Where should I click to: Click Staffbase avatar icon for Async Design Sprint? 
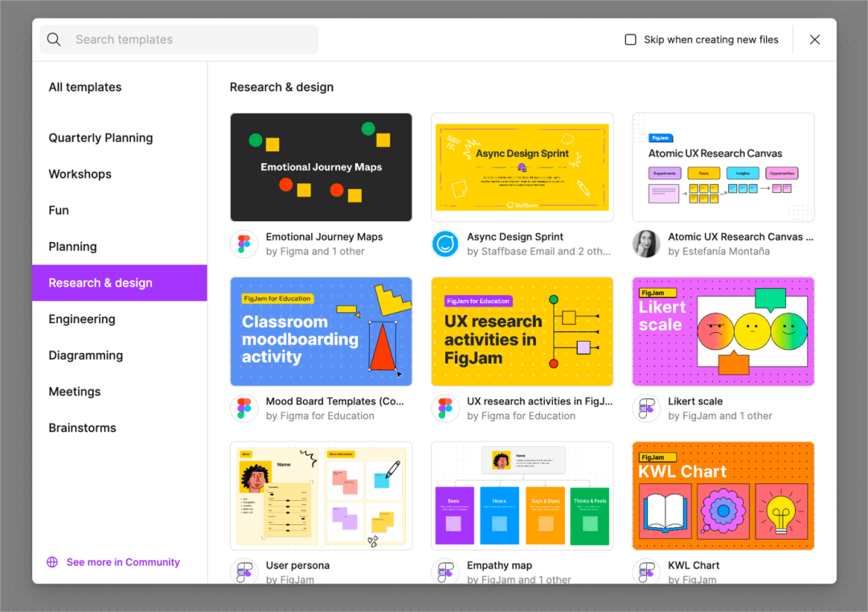[445, 244]
